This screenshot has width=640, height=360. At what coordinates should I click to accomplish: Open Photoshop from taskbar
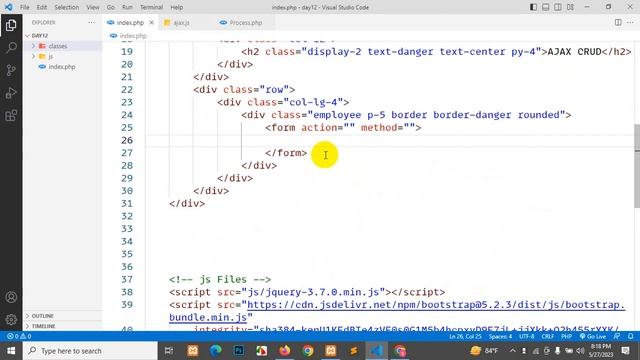coord(239,351)
